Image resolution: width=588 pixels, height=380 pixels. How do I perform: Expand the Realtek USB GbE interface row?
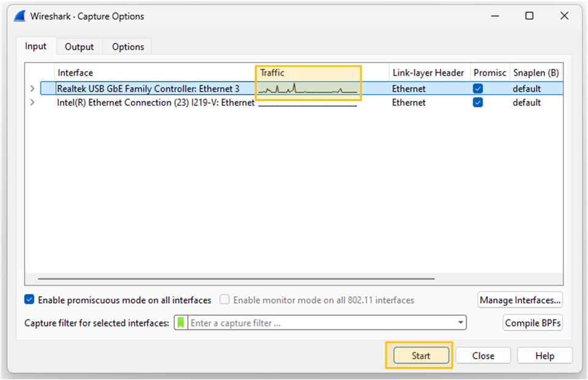pyautogui.click(x=32, y=89)
